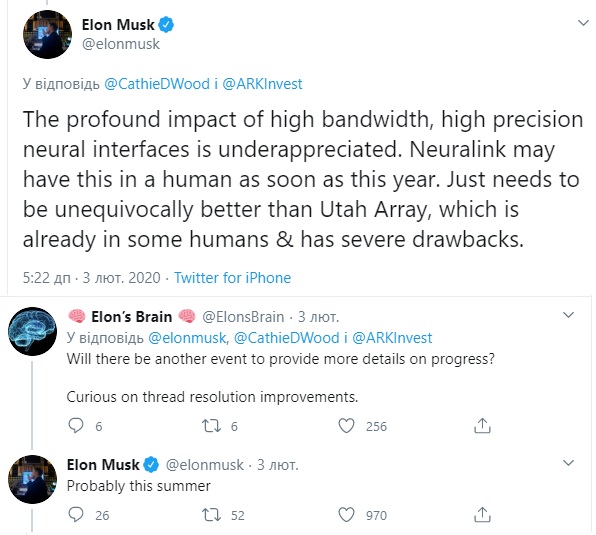
Task: Open options chevron on 'Probably this summer' reply
Action: (568, 462)
